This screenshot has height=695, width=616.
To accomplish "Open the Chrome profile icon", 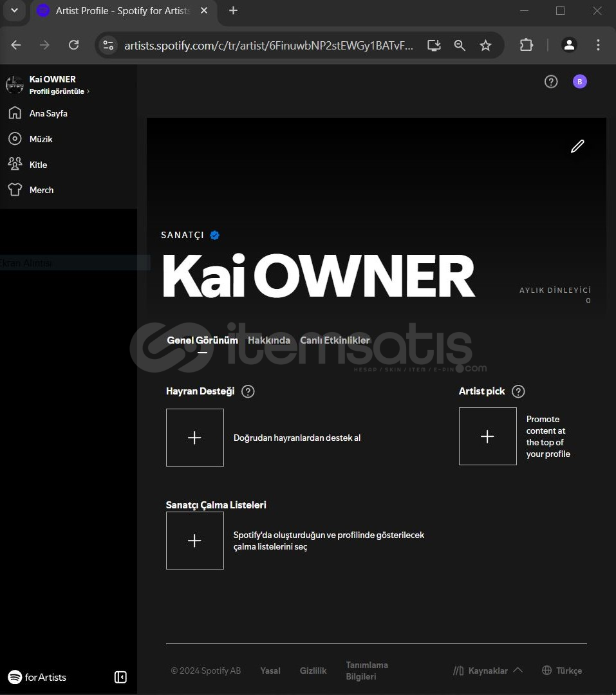I will (x=569, y=45).
